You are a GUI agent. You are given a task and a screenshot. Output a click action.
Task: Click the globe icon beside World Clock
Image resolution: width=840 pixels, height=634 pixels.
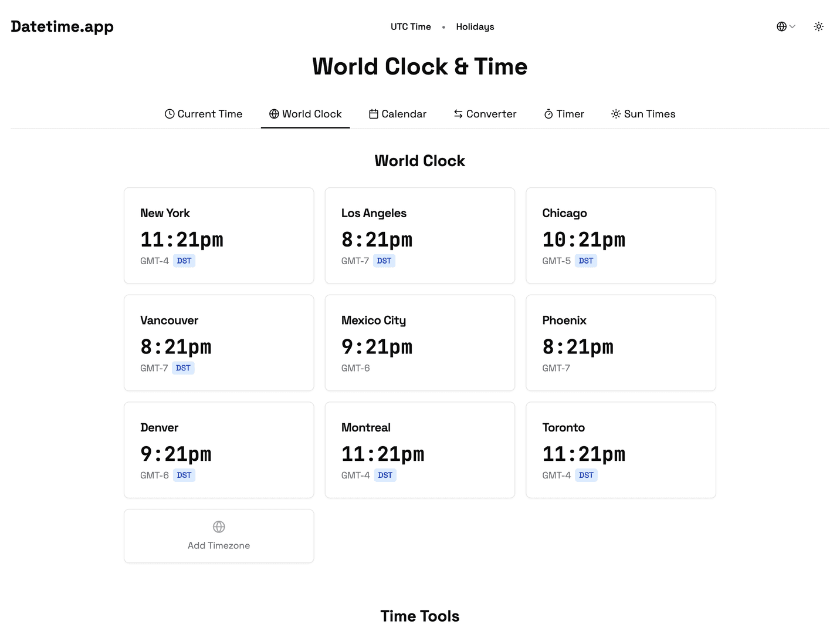[x=274, y=114]
